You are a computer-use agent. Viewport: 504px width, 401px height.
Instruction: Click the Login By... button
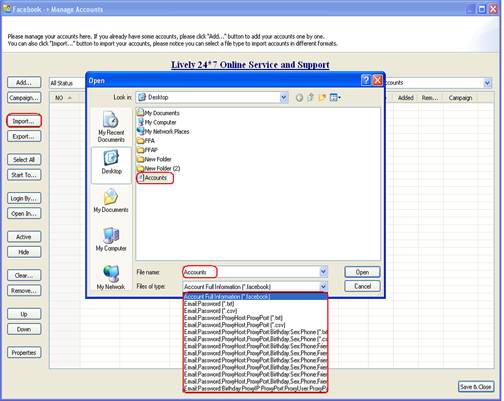click(x=24, y=198)
